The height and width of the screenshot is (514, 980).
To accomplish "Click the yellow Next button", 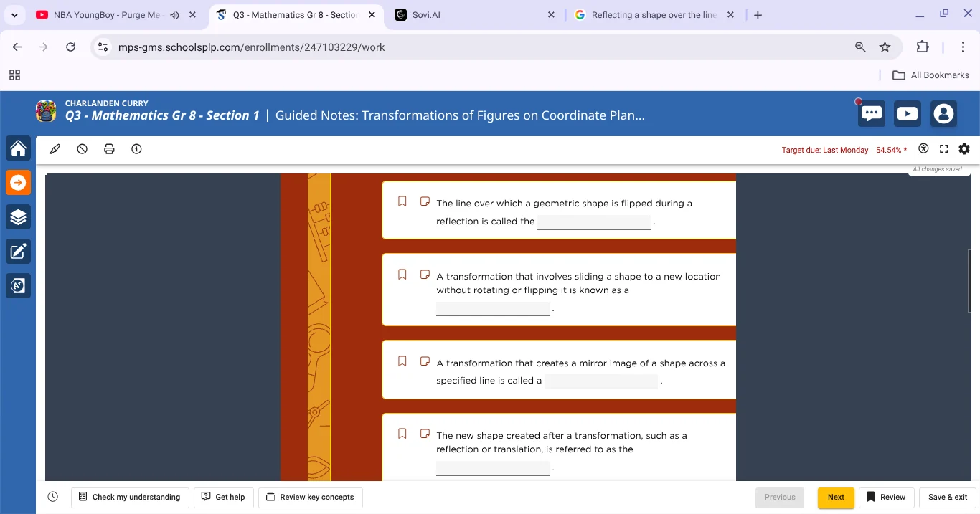I will pyautogui.click(x=836, y=497).
